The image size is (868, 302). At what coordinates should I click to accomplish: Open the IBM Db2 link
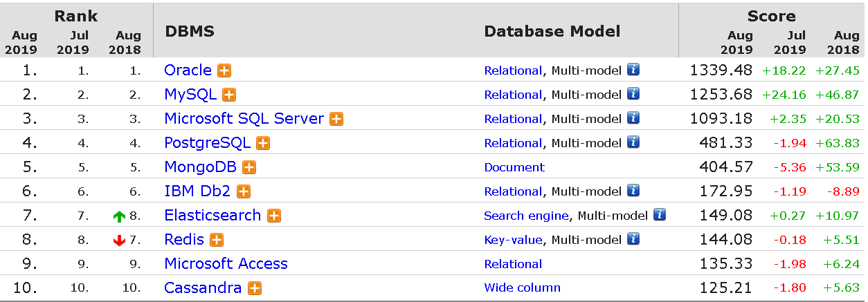coord(198,191)
